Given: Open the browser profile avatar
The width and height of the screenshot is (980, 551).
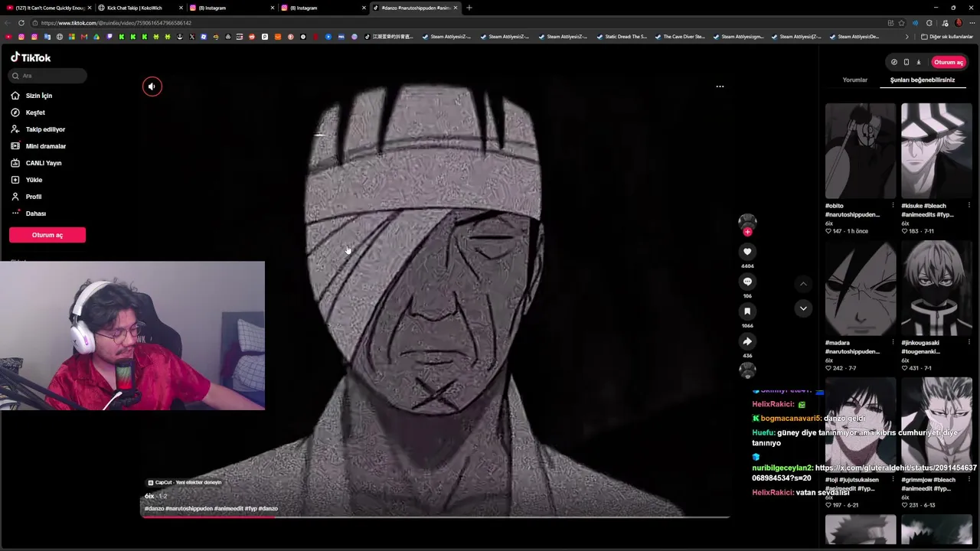Looking at the screenshot, I should (959, 23).
